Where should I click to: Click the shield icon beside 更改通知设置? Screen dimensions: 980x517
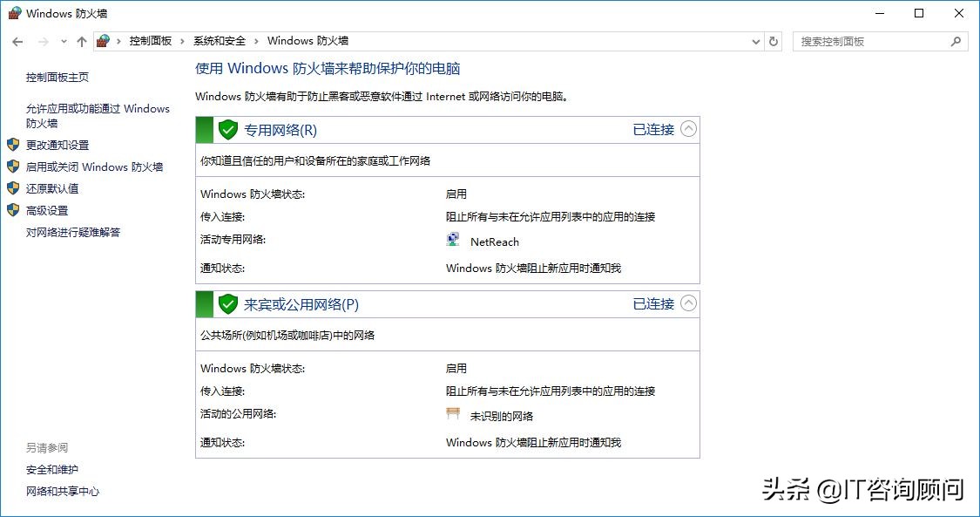[x=12, y=146]
